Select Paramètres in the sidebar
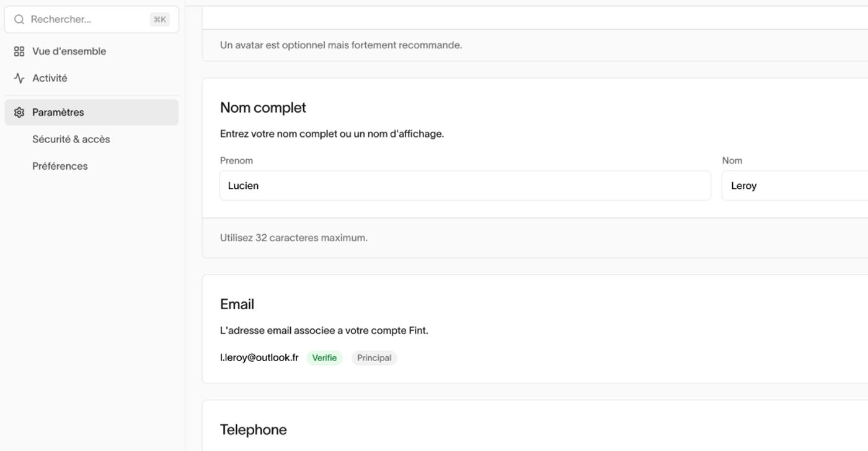 click(92, 112)
